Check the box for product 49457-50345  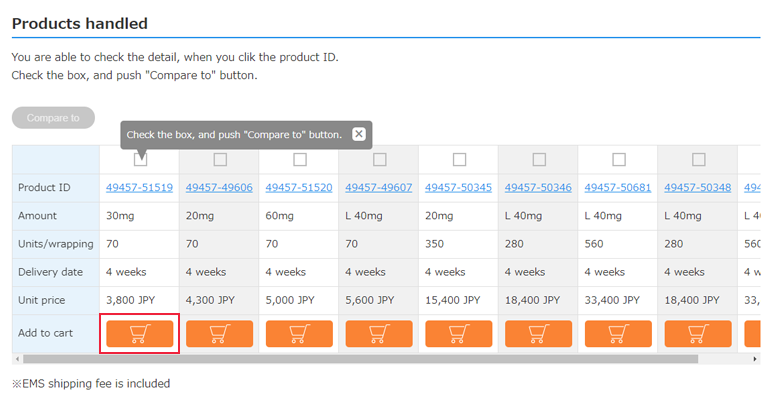pyautogui.click(x=459, y=159)
